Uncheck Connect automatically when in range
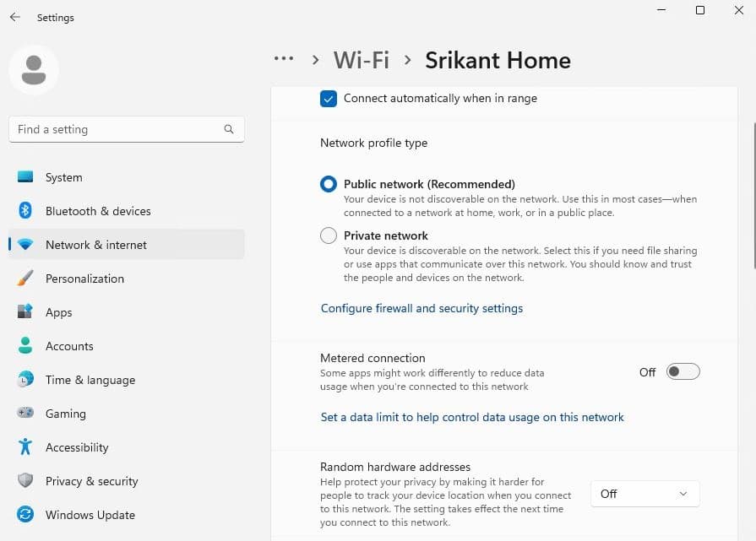Screen dimensions: 756x541 coord(329,99)
